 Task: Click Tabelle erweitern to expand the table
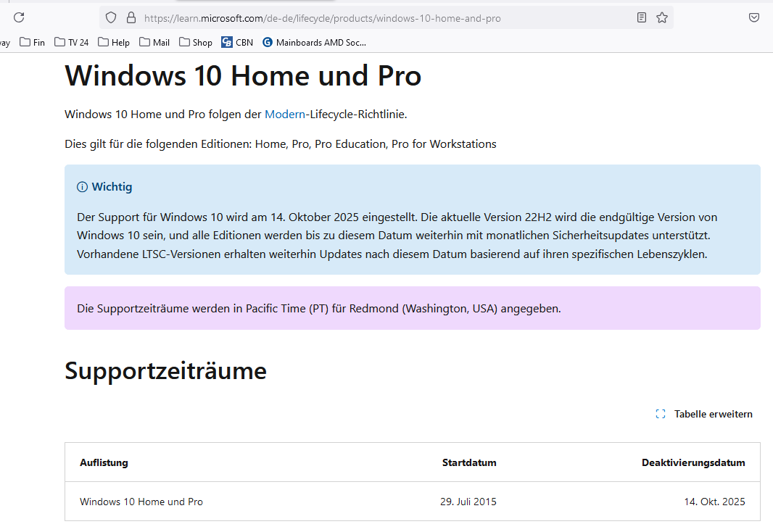point(704,415)
